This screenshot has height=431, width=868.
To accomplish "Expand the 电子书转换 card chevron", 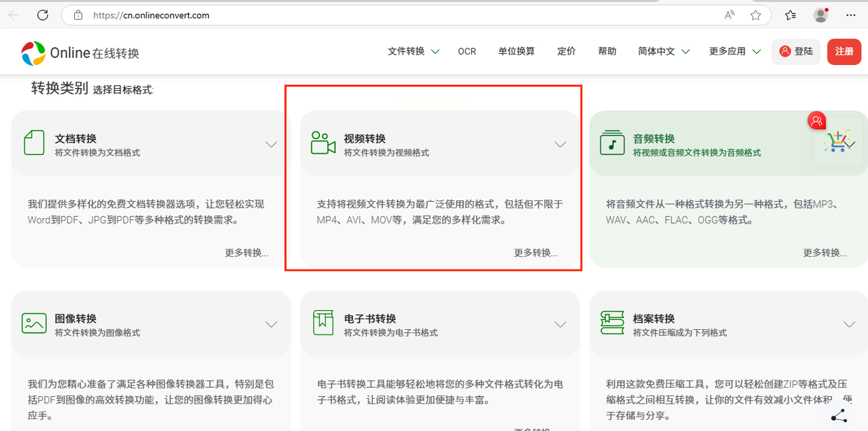I will coord(560,325).
